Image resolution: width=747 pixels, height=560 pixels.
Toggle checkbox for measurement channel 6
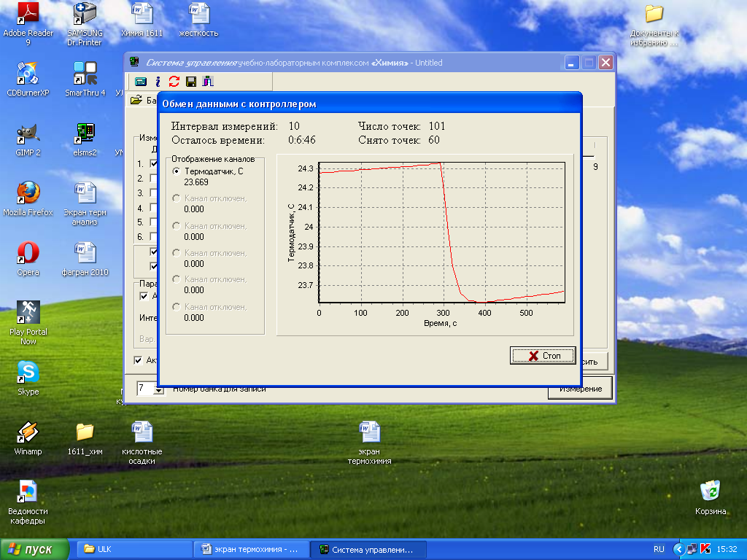(153, 236)
